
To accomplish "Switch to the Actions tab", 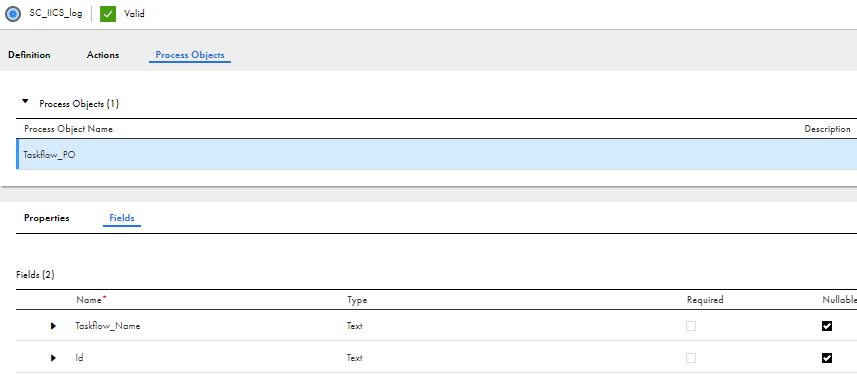I will 103,55.
